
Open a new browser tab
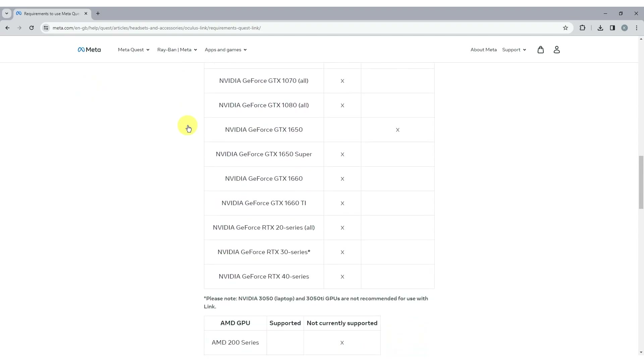(98, 13)
